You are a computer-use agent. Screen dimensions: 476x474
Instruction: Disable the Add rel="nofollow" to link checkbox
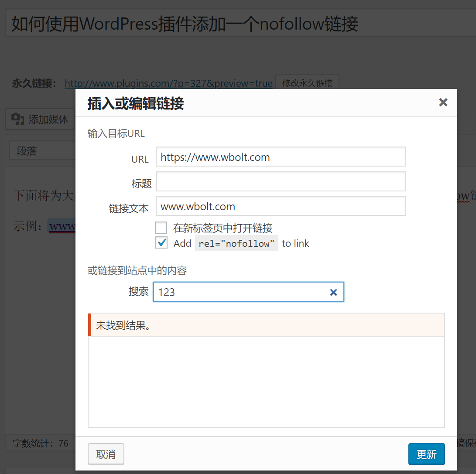[x=161, y=243]
